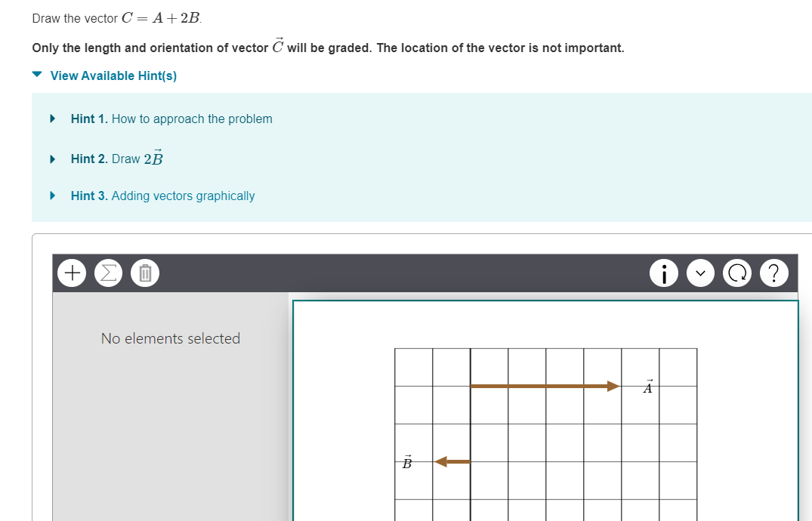The width and height of the screenshot is (812, 521).
Task: Click the 'No elements selected' panel
Action: (x=170, y=338)
